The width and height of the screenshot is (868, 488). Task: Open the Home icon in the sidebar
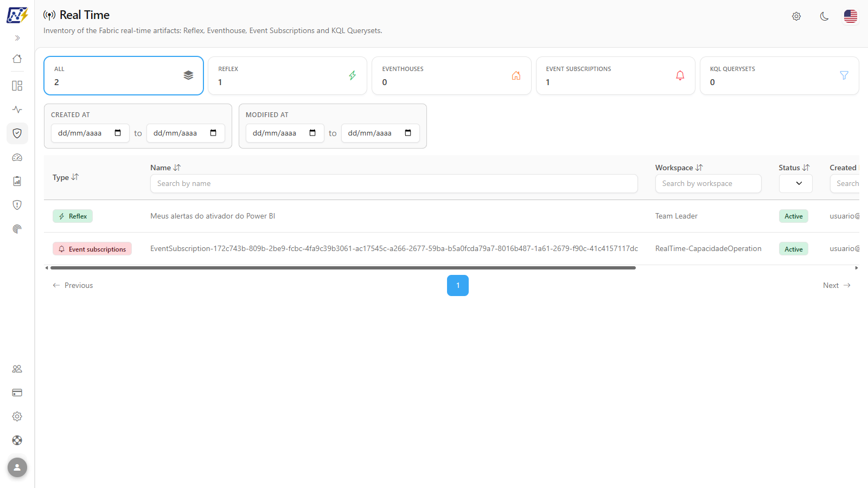(17, 59)
